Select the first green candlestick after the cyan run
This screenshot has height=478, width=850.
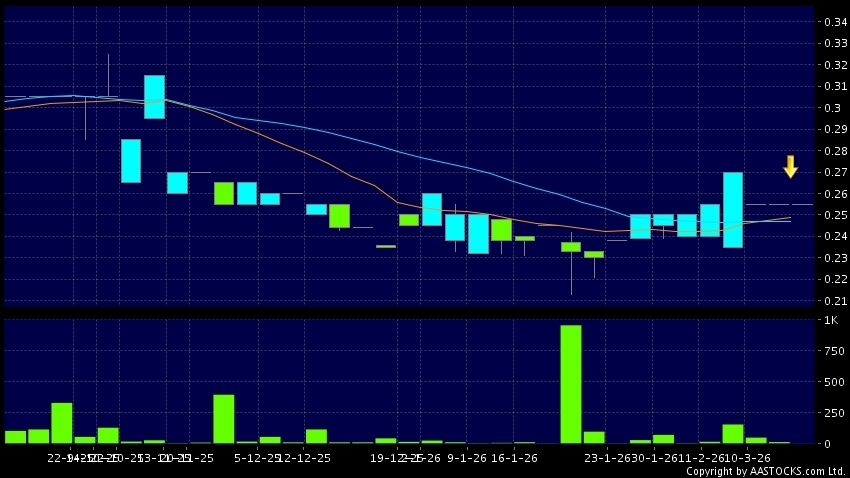[224, 193]
